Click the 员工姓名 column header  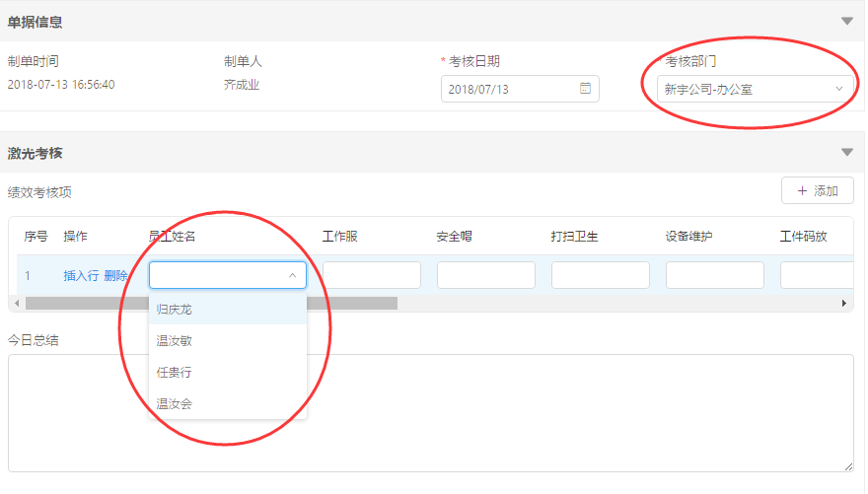click(x=173, y=237)
